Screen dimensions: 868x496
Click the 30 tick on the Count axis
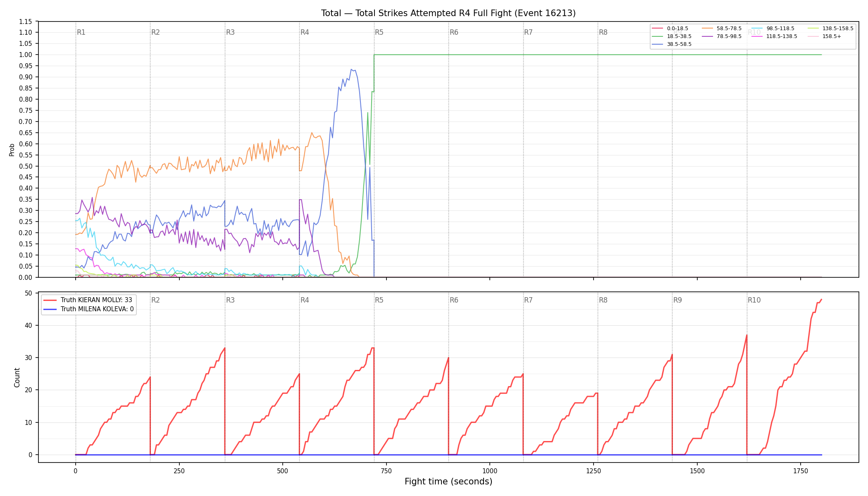point(29,358)
